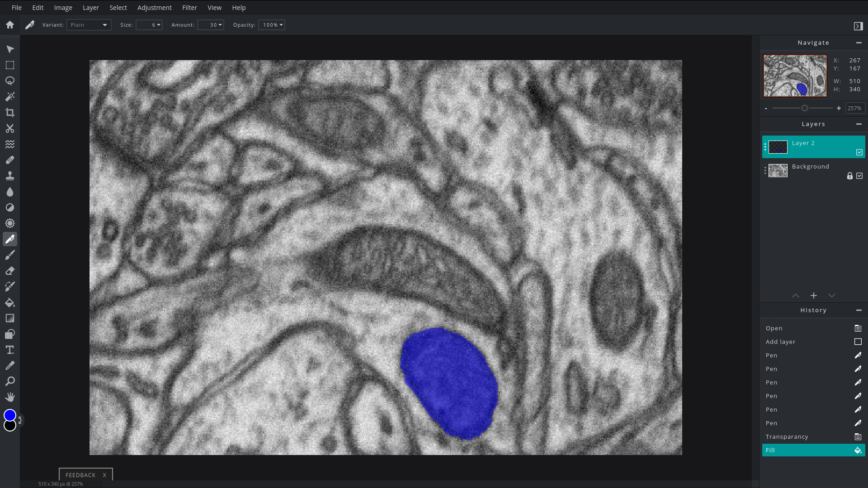Select the Draw brush tool
The image size is (868, 488).
point(10,255)
